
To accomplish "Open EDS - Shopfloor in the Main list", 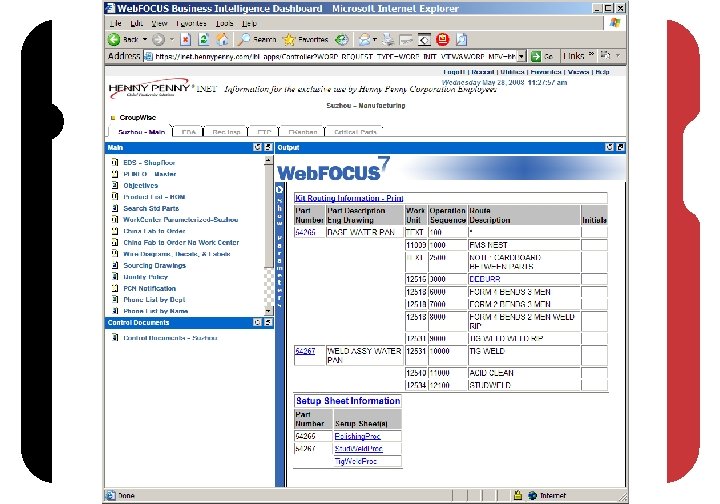I will [149, 162].
